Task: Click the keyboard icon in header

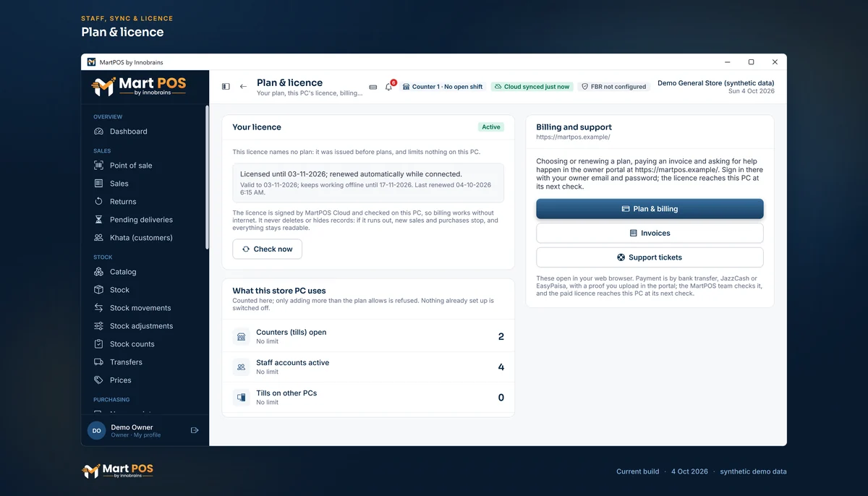Action: [373, 87]
